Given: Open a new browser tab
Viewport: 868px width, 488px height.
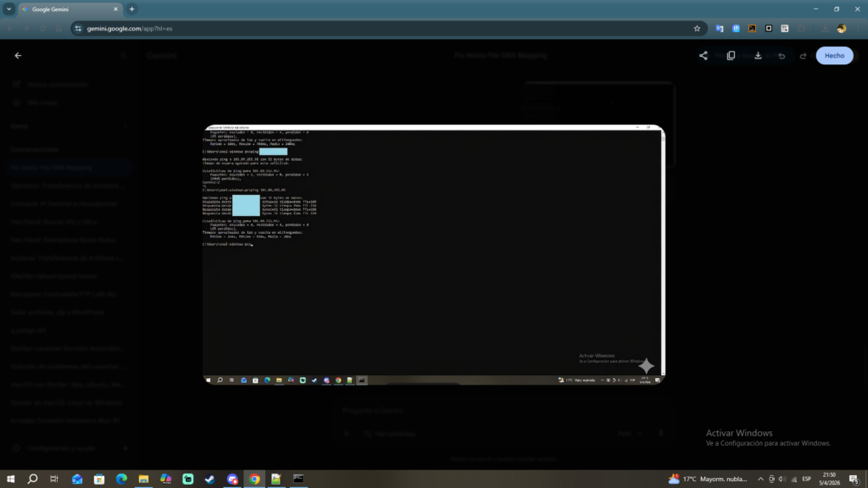Looking at the screenshot, I should [132, 8].
